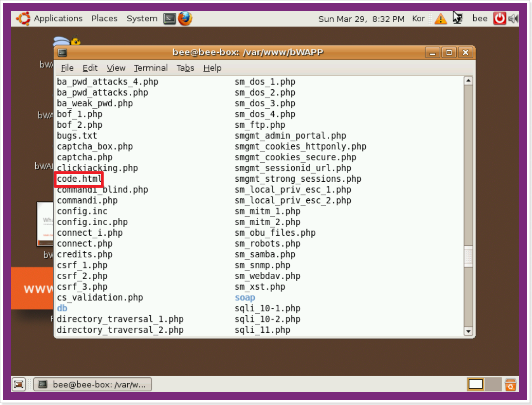This screenshot has height=405, width=532.
Task: Click ba_weak_pwd.php in the listing
Action: click(95, 104)
